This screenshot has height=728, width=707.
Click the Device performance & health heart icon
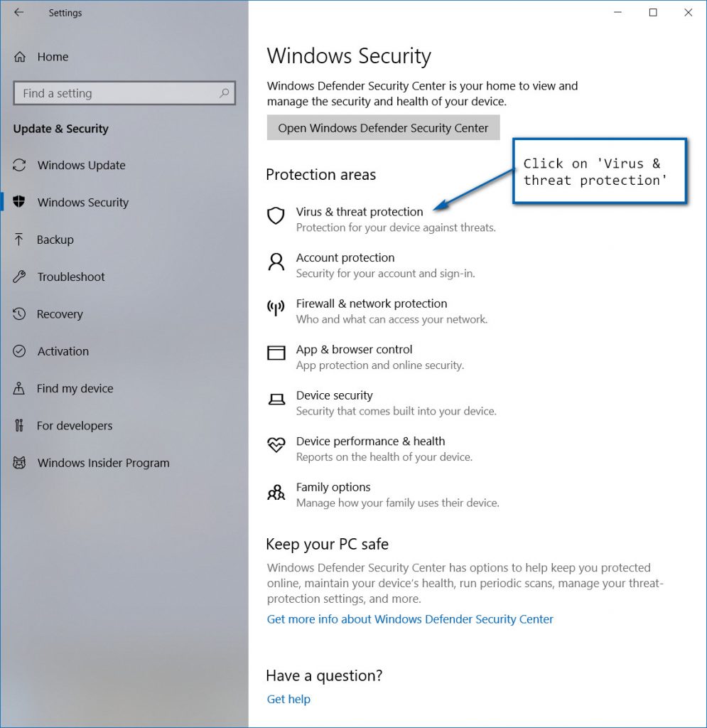(x=276, y=445)
